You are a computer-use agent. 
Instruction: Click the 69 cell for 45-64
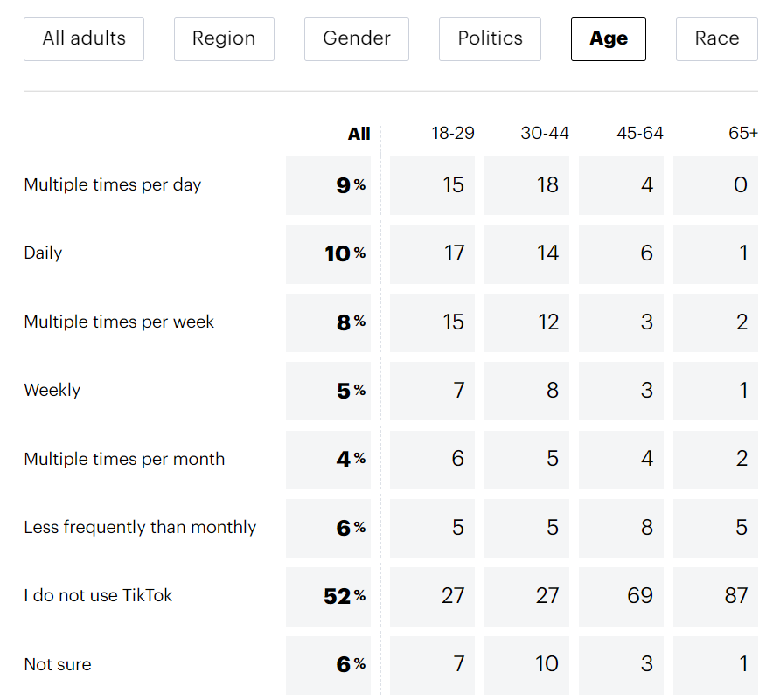point(622,596)
